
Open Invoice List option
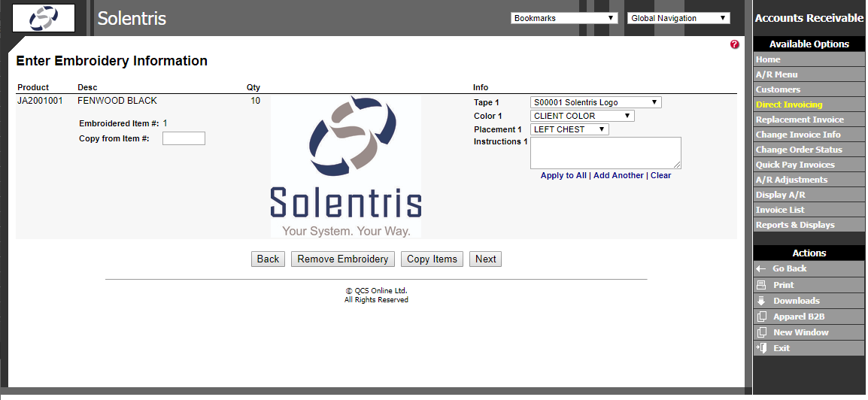[x=809, y=210]
